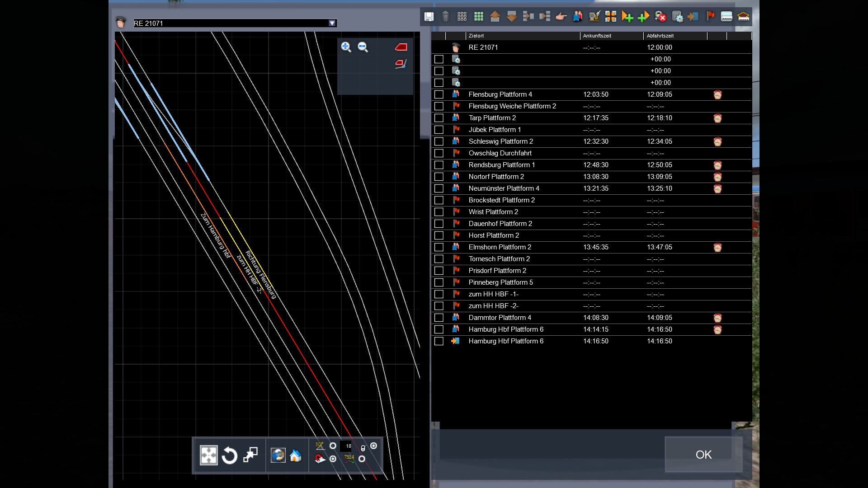Zoom in on the track map

pyautogui.click(x=346, y=47)
